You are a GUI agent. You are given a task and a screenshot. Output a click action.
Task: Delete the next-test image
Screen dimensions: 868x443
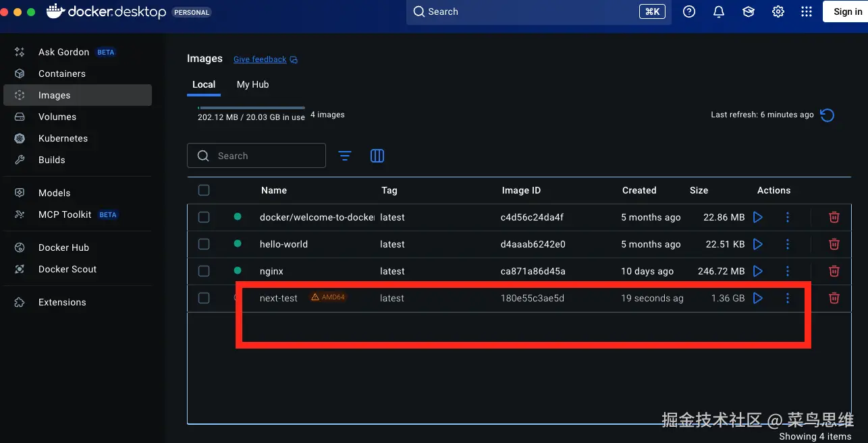click(x=834, y=298)
